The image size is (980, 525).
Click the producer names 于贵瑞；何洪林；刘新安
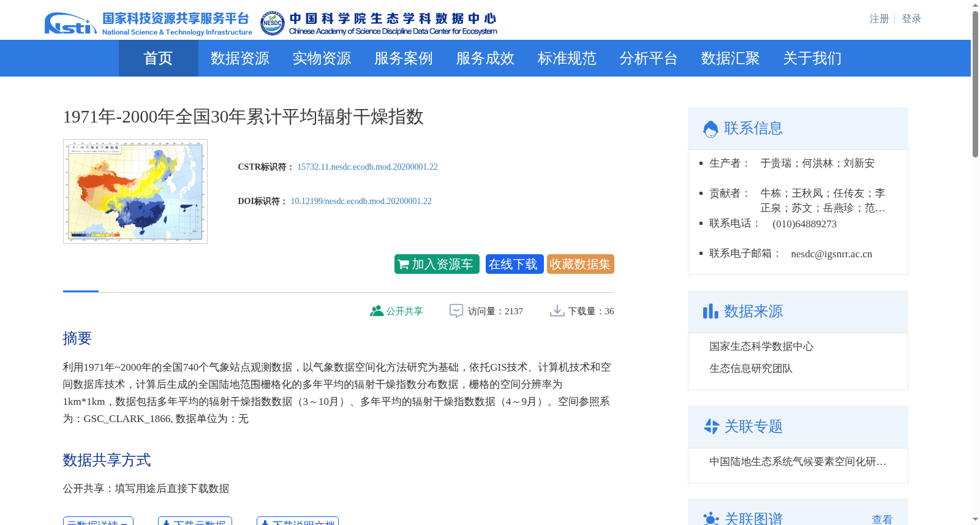818,164
